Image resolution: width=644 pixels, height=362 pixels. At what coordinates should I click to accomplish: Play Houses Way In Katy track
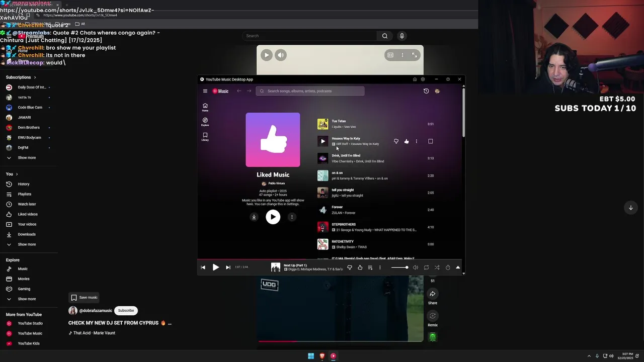click(323, 141)
